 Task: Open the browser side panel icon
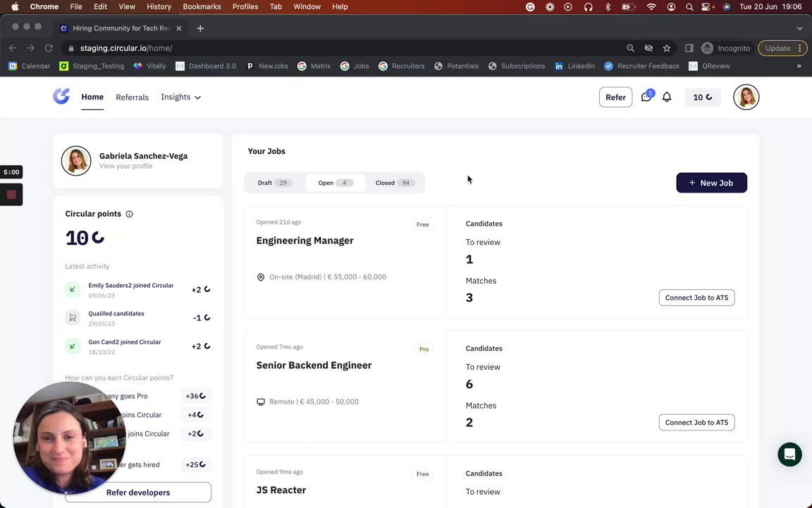[689, 48]
